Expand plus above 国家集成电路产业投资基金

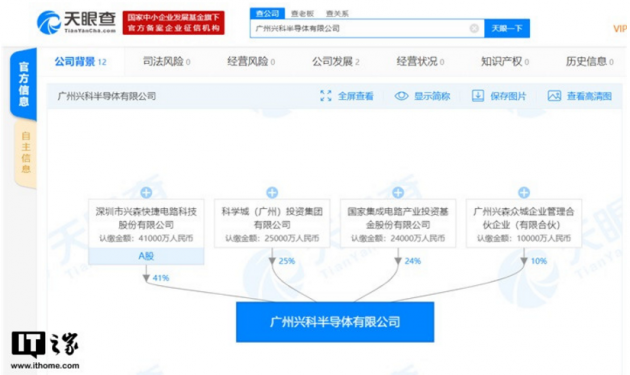pos(398,193)
